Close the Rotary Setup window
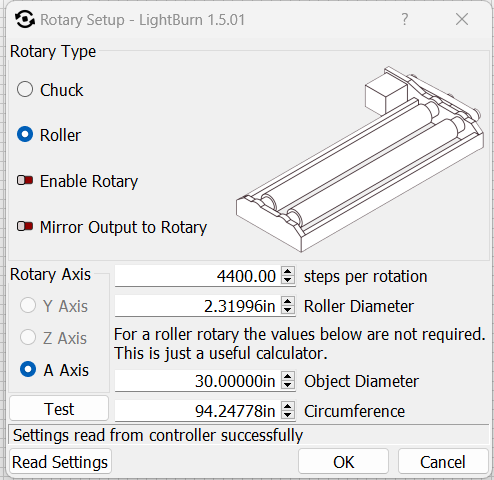Viewport: 494px width, 480px height. (462, 19)
